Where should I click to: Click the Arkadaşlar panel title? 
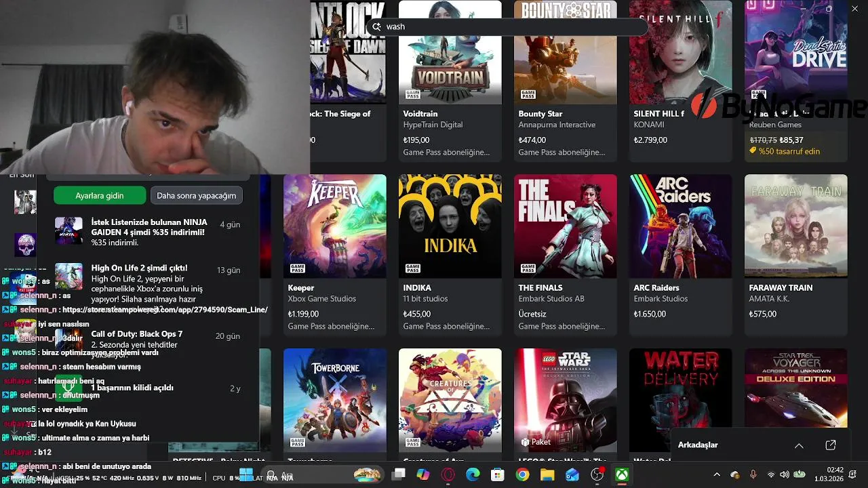pyautogui.click(x=698, y=445)
